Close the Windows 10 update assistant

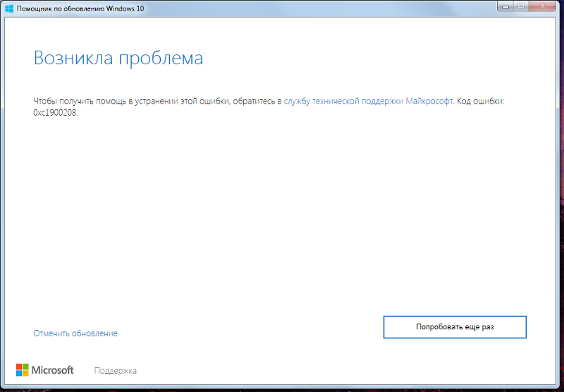[x=543, y=6]
